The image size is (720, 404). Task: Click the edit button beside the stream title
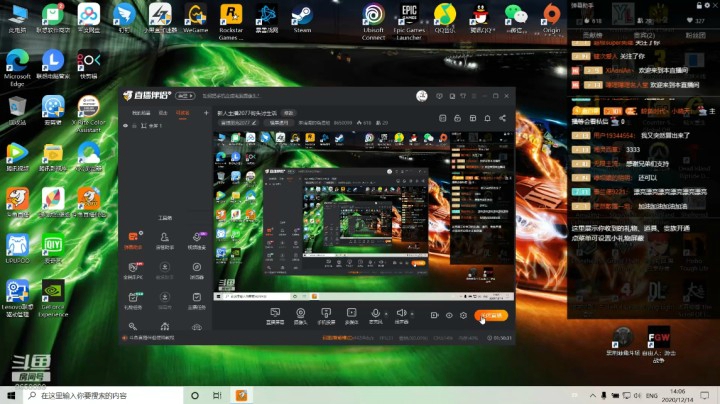pos(288,113)
